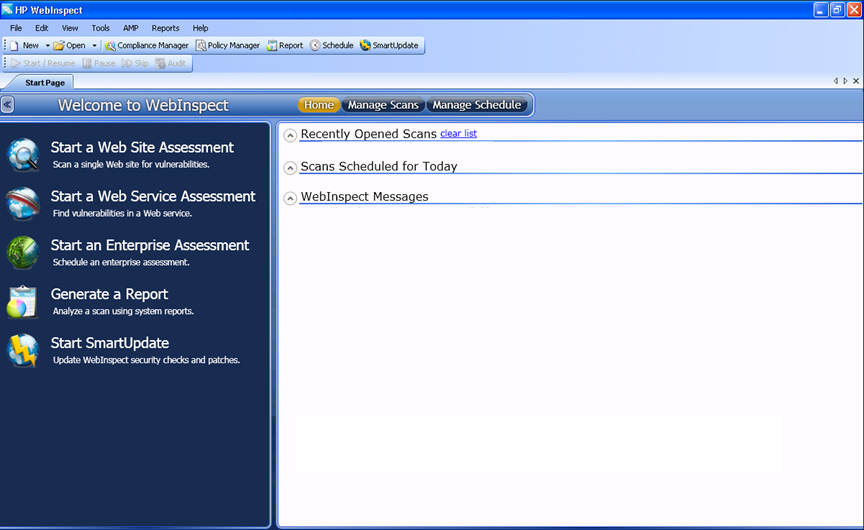The width and height of the screenshot is (864, 530).
Task: Click the Start SmartUpdate heading
Action: (x=110, y=343)
